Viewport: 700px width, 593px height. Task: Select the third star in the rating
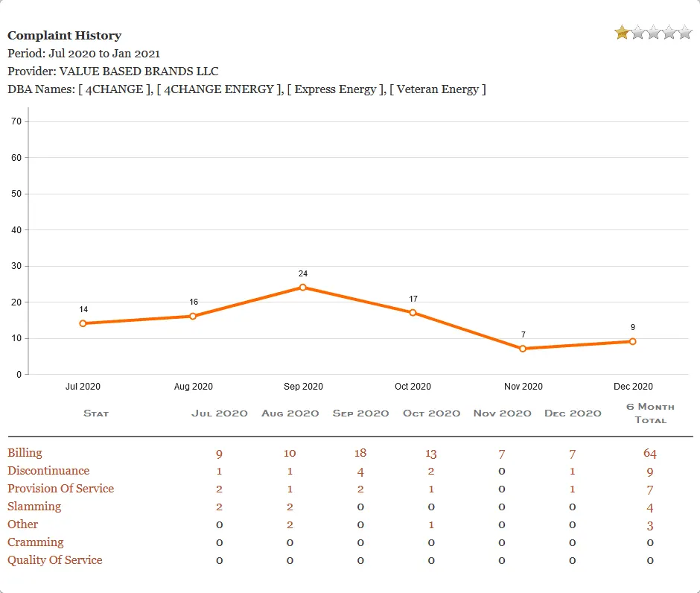[653, 32]
